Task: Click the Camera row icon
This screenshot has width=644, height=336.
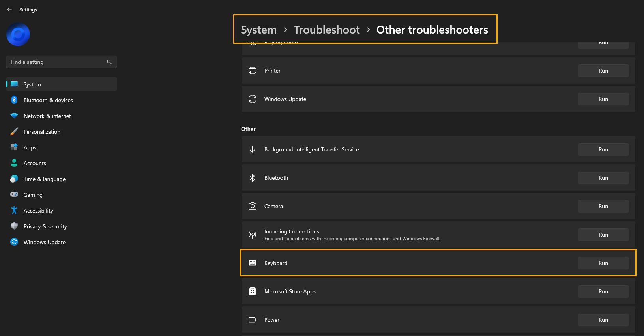Action: pos(253,206)
